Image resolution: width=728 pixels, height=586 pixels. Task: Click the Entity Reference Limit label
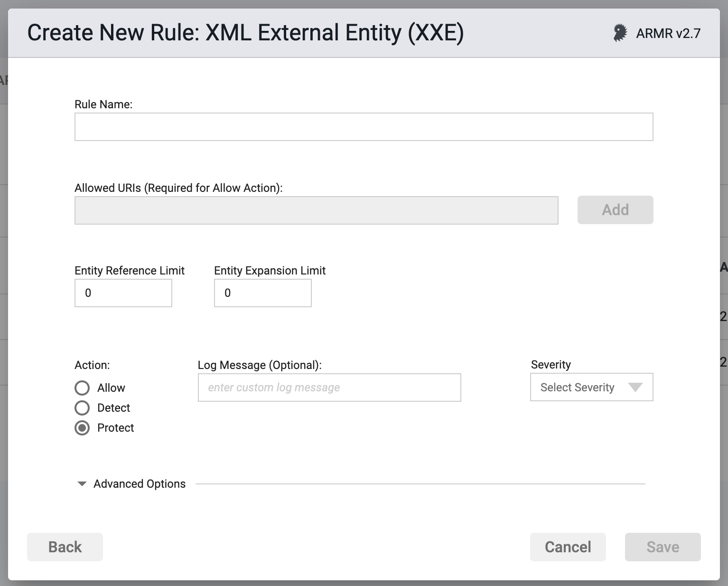pyautogui.click(x=130, y=271)
